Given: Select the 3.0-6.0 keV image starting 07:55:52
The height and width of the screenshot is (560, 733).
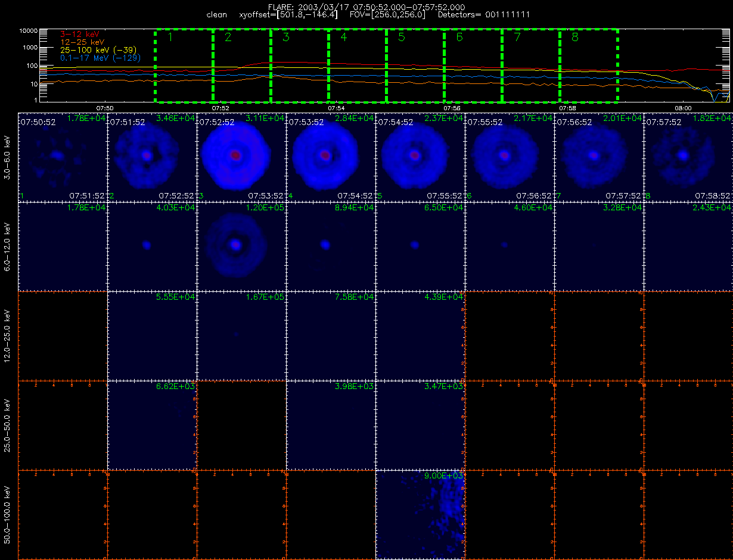Looking at the screenshot, I should click(510, 157).
